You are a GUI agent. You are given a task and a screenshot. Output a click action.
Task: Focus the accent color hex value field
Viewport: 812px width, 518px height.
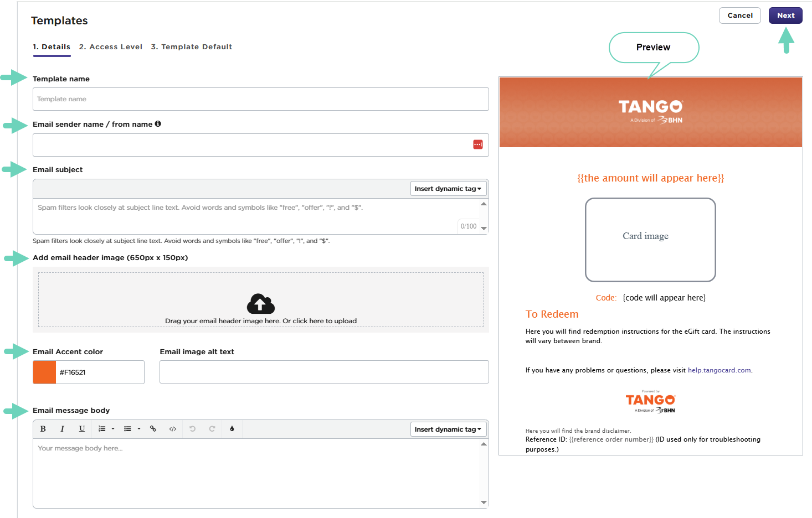[x=100, y=372]
